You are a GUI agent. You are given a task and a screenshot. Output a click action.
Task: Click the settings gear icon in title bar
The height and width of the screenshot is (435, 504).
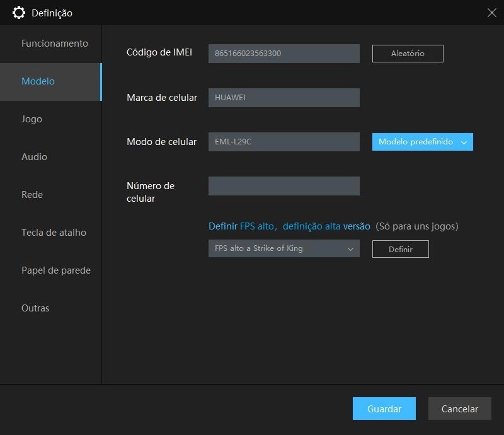coord(18,12)
